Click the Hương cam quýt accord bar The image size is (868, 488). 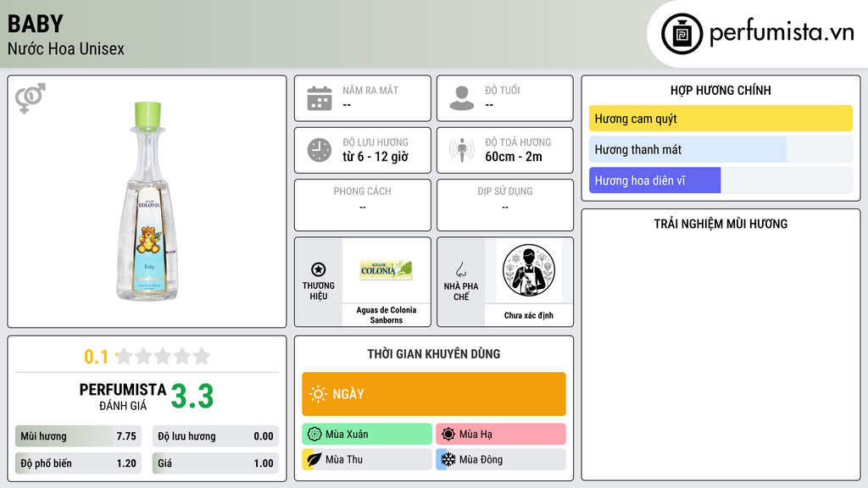pyautogui.click(x=721, y=119)
